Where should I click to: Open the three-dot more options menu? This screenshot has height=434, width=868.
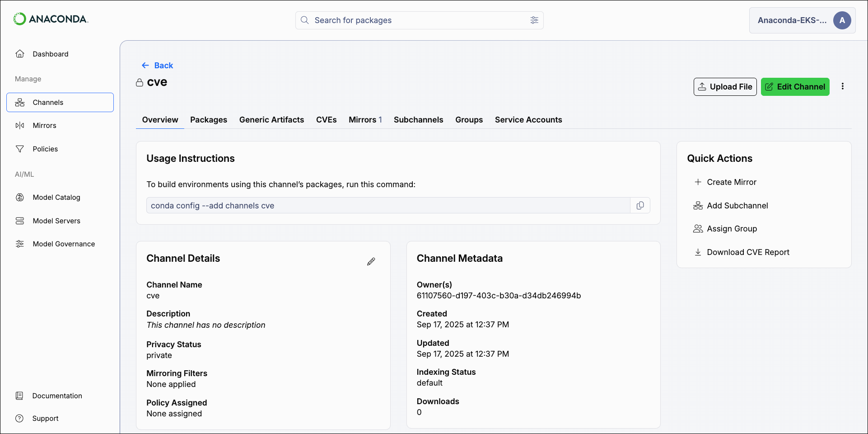point(843,86)
